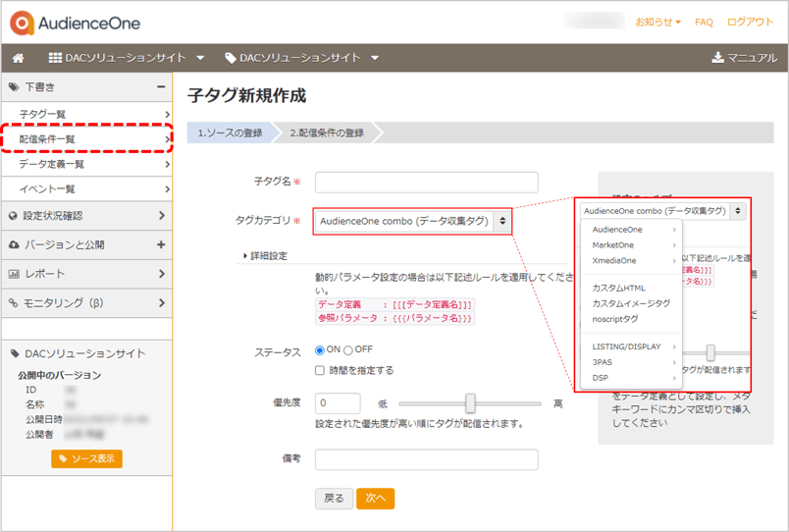Click the link icon beside モニタリング (β)

click(14, 303)
